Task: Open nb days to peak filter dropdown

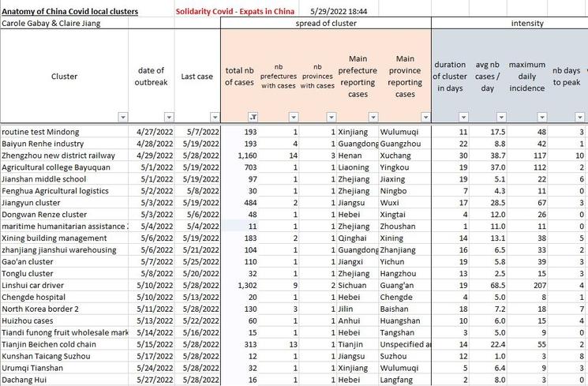Action: (x=580, y=117)
